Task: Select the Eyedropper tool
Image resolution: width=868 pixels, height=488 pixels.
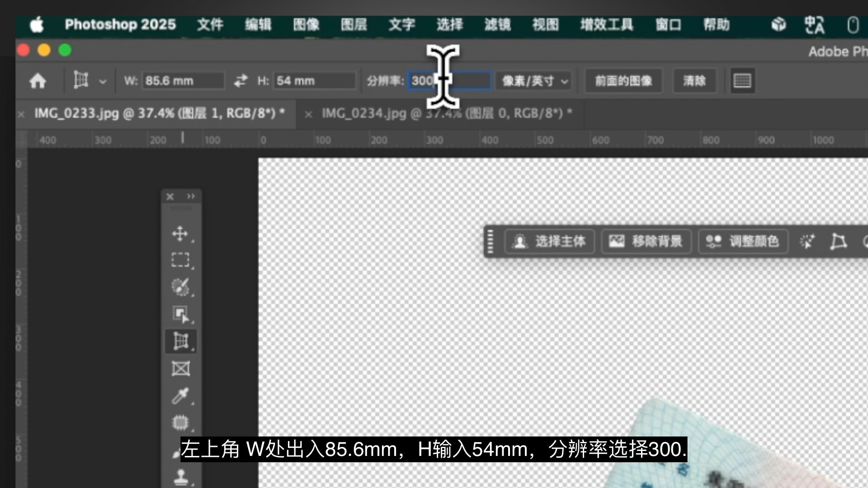Action: [x=180, y=396]
